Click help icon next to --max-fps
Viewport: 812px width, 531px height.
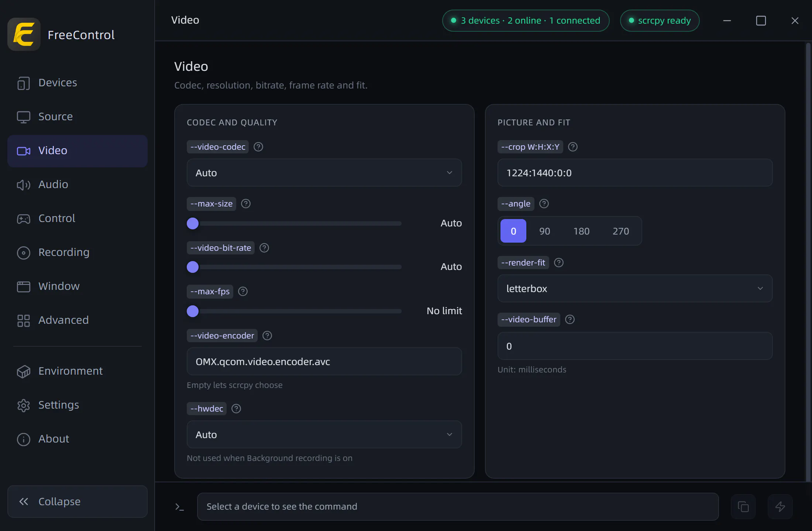pyautogui.click(x=243, y=291)
